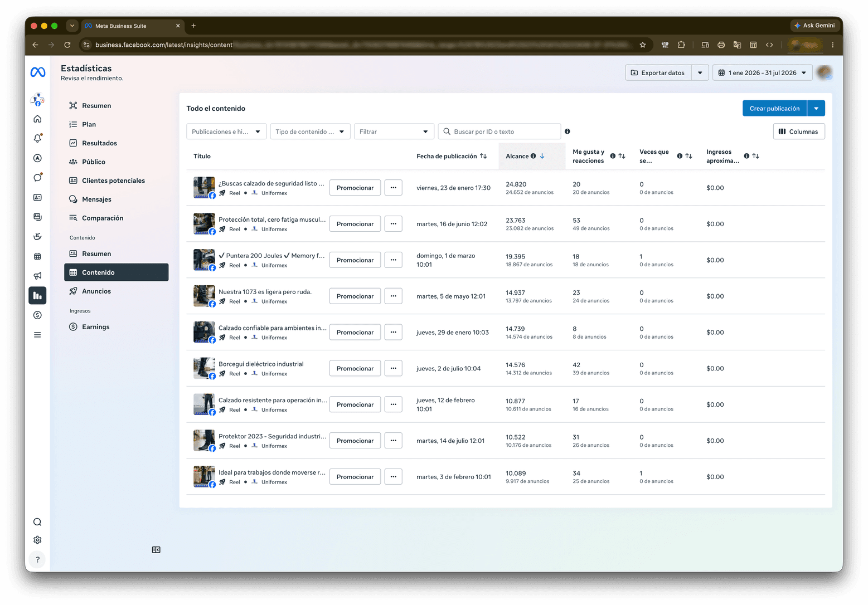Expand the Exportar datos arrow menu
This screenshot has height=605, width=868.
700,73
